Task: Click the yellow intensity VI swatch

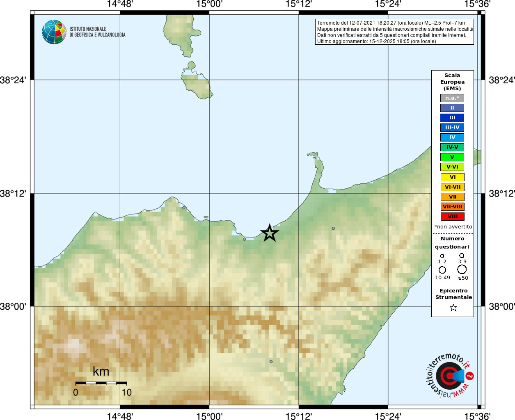Action: (452, 177)
